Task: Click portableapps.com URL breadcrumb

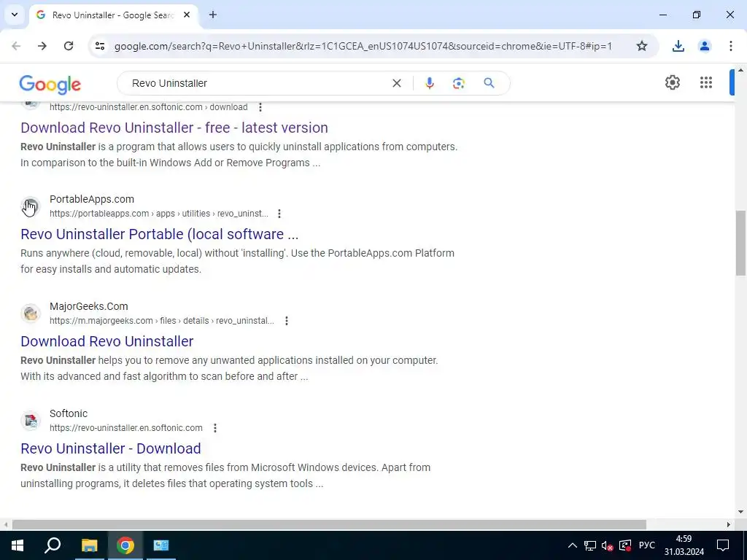Action: coord(158,214)
